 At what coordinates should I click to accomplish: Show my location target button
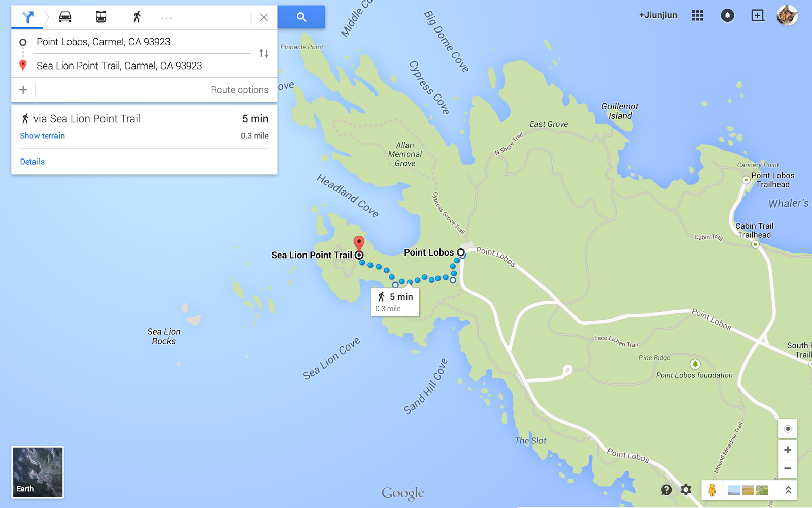point(788,429)
